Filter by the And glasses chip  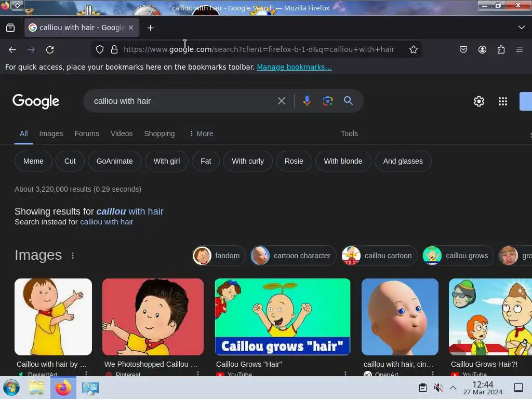(x=403, y=161)
